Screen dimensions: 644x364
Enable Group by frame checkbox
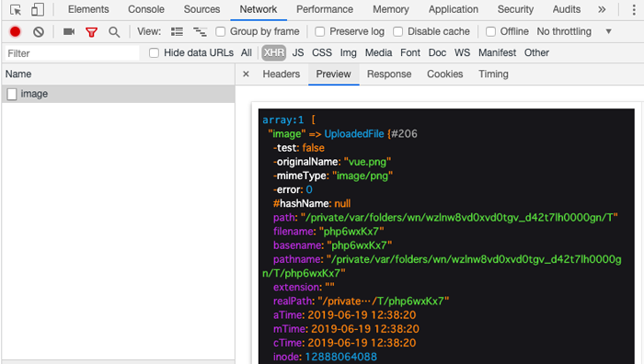pyautogui.click(x=221, y=31)
